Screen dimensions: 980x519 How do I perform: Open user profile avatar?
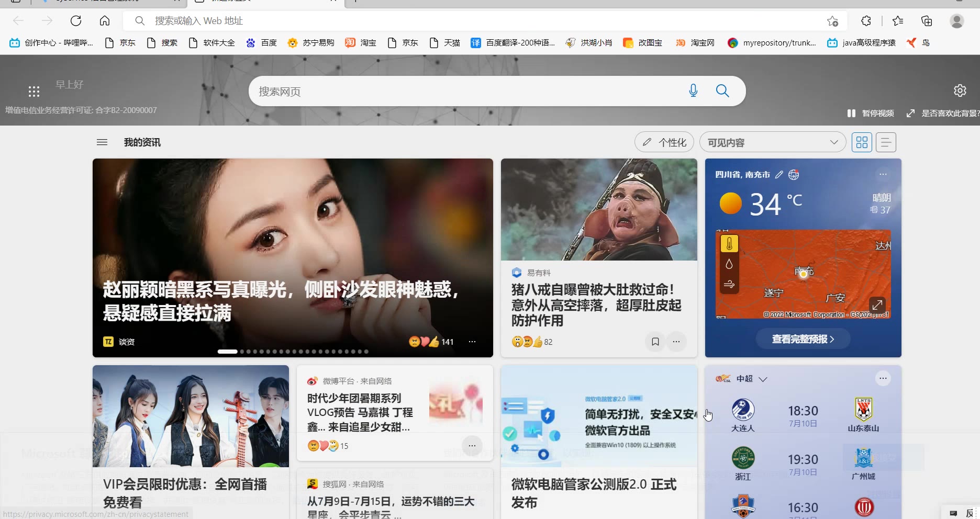957,21
